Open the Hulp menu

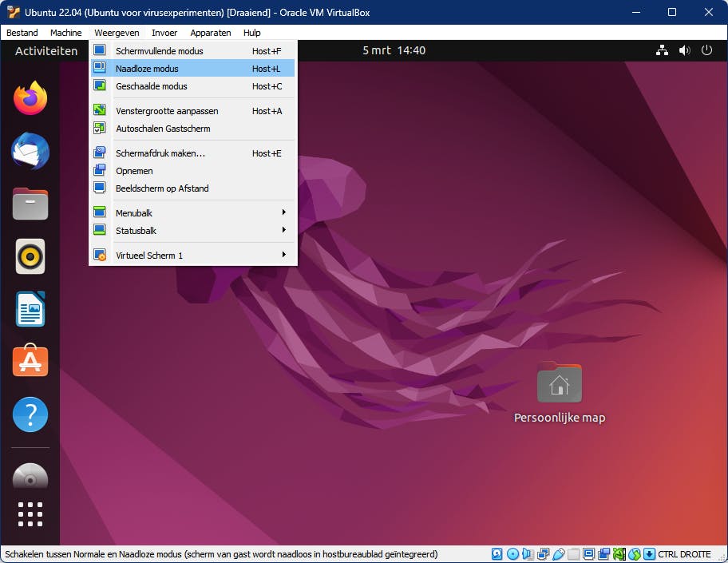(251, 33)
